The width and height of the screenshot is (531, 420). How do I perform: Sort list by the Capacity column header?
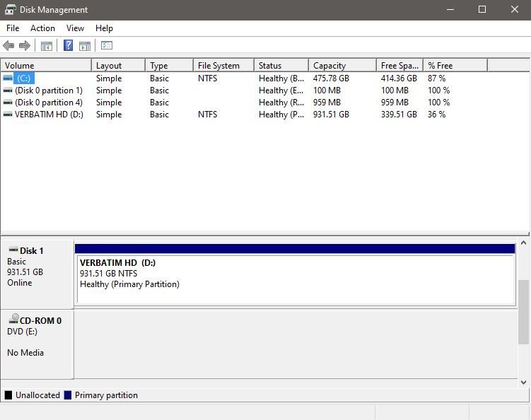pos(329,66)
